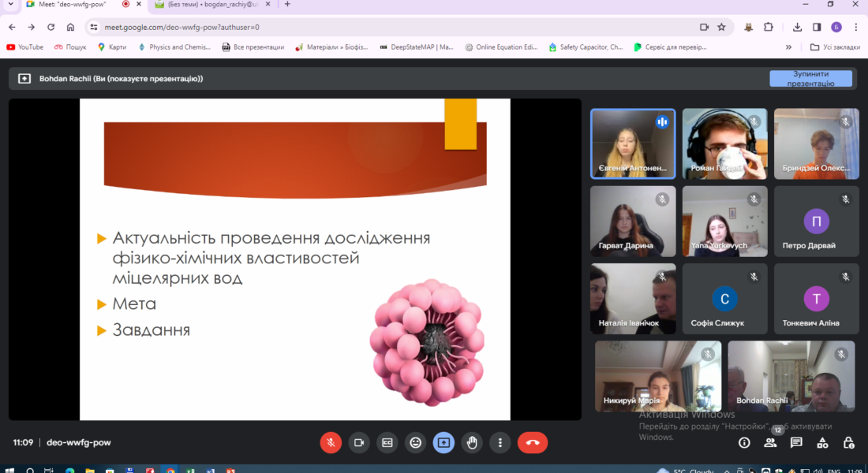The image size is (868, 473).
Task: Expand hidden bookmarks with the chevron
Action: (x=788, y=47)
